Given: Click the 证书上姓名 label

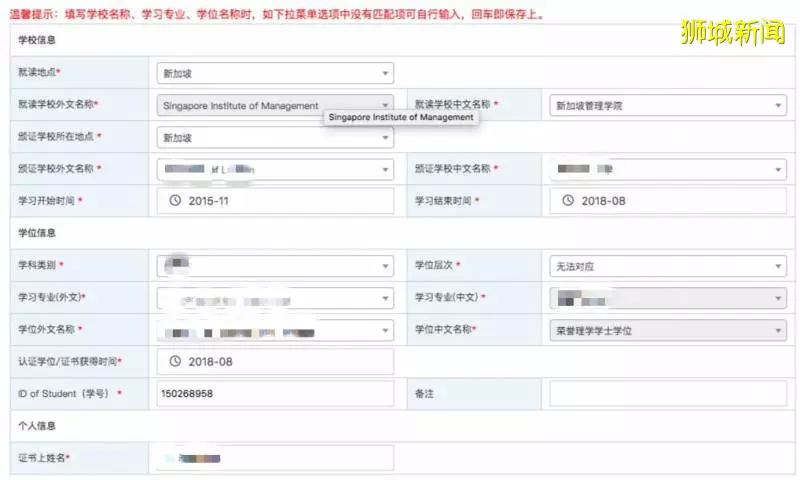Looking at the screenshot, I should pos(44,458).
